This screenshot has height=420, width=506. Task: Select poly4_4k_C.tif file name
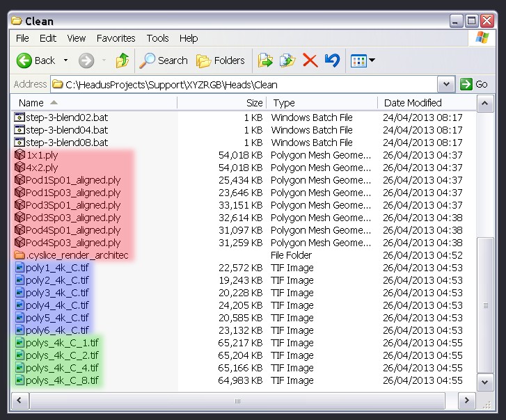(58, 305)
